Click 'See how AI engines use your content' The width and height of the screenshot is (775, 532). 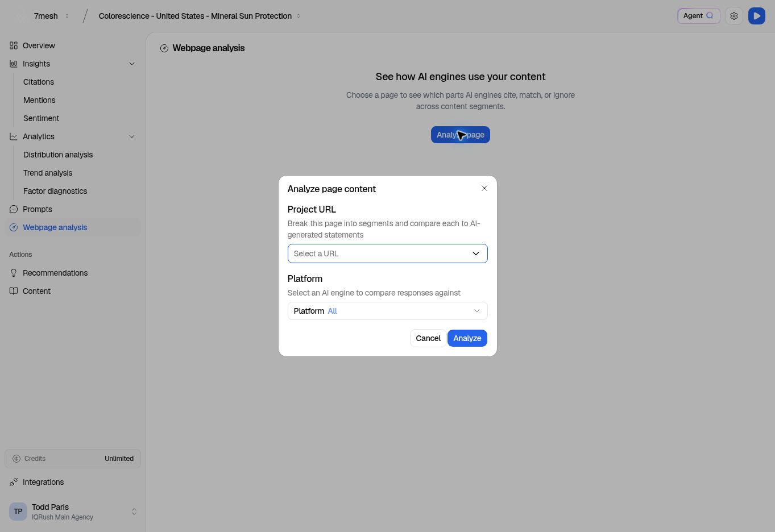(460, 77)
